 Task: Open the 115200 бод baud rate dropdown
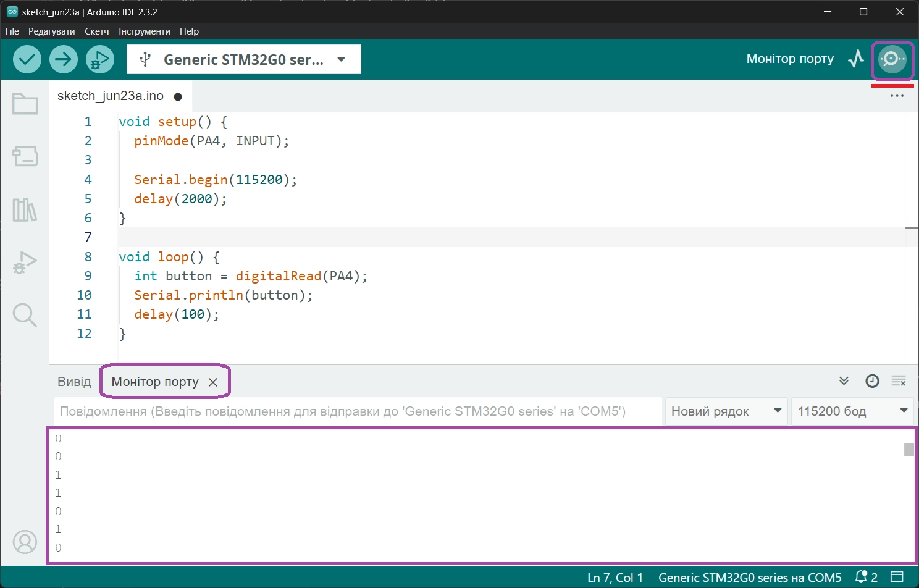(x=852, y=411)
